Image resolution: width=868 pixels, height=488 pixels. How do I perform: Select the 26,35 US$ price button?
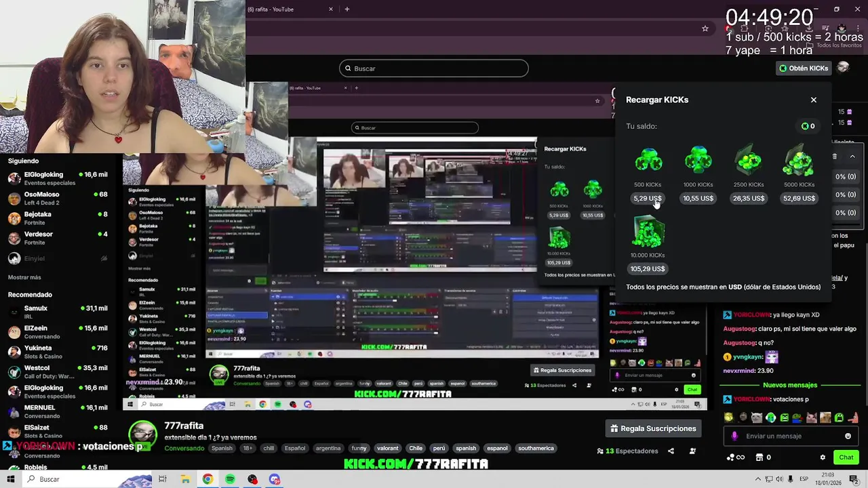(749, 199)
